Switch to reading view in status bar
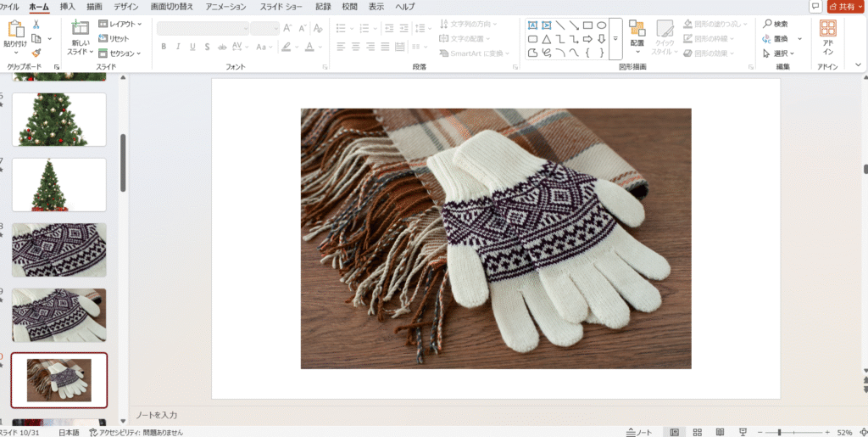 coord(720,432)
